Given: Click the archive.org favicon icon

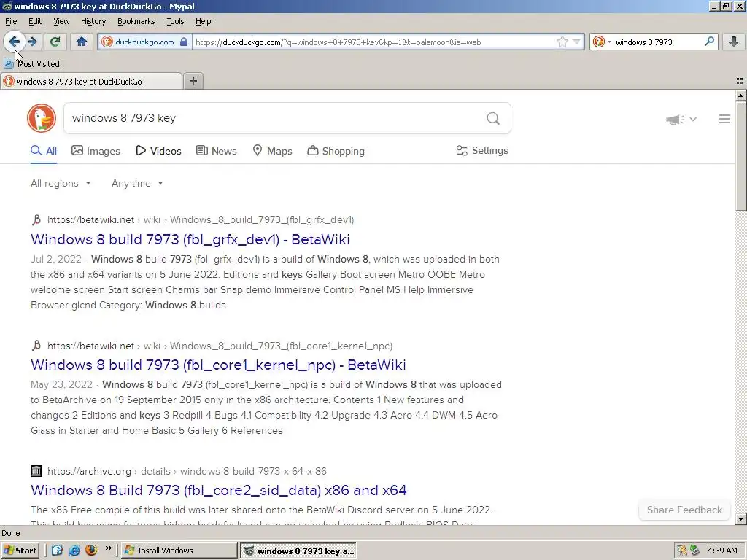Looking at the screenshot, I should (x=36, y=471).
